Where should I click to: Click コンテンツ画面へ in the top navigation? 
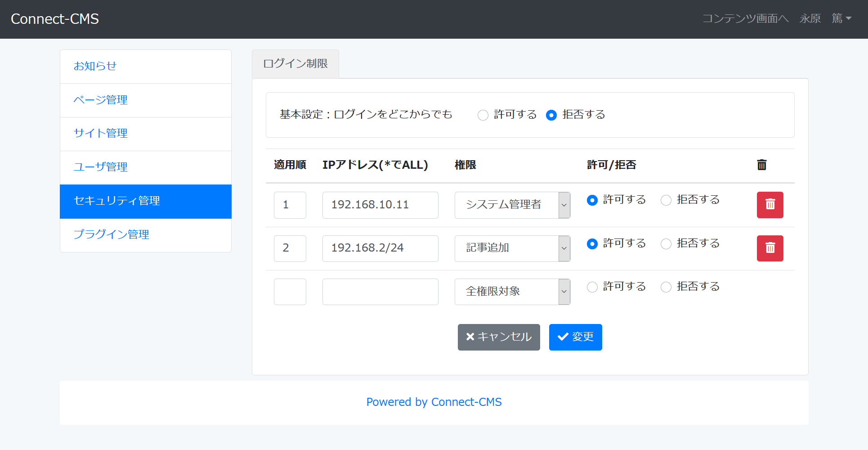[x=745, y=18]
